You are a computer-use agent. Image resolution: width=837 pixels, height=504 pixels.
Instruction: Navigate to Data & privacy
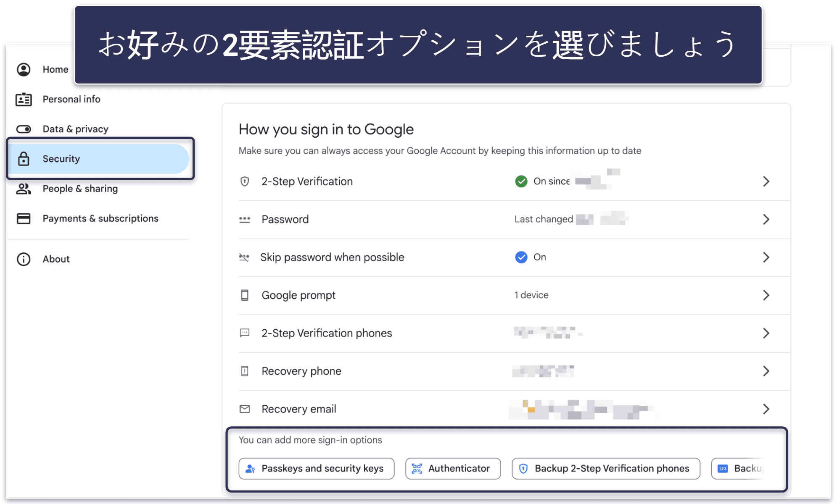pyautogui.click(x=76, y=129)
